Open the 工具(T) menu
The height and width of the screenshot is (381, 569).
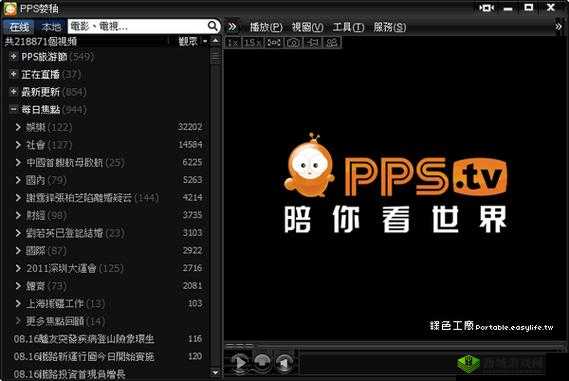(348, 27)
